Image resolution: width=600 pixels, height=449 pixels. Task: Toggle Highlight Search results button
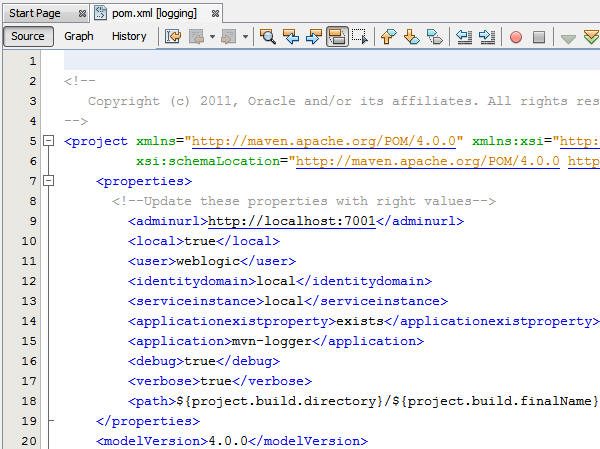[x=337, y=37]
